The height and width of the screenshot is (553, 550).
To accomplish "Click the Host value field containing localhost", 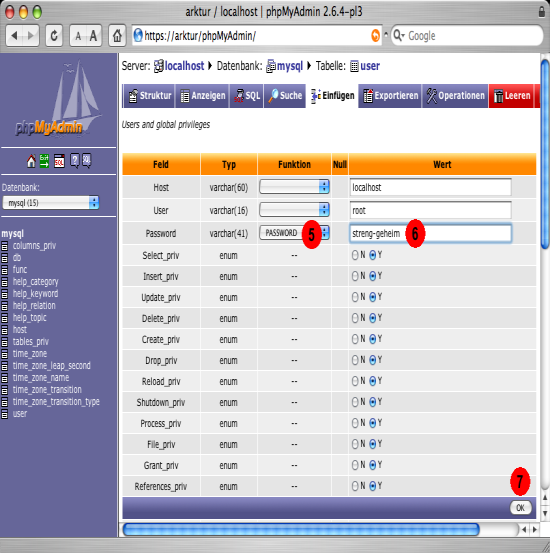I will tap(430, 187).
